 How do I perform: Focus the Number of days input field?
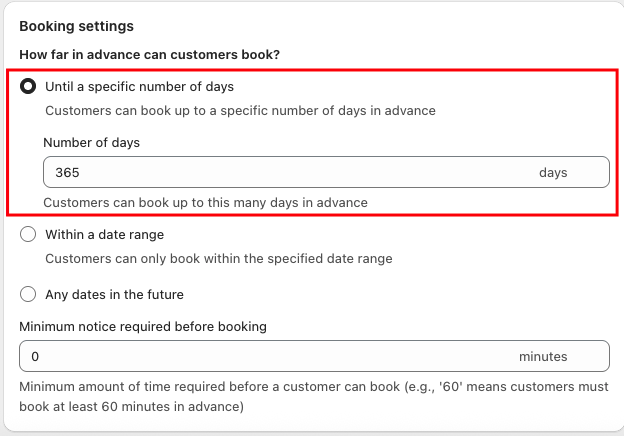pyautogui.click(x=290, y=172)
